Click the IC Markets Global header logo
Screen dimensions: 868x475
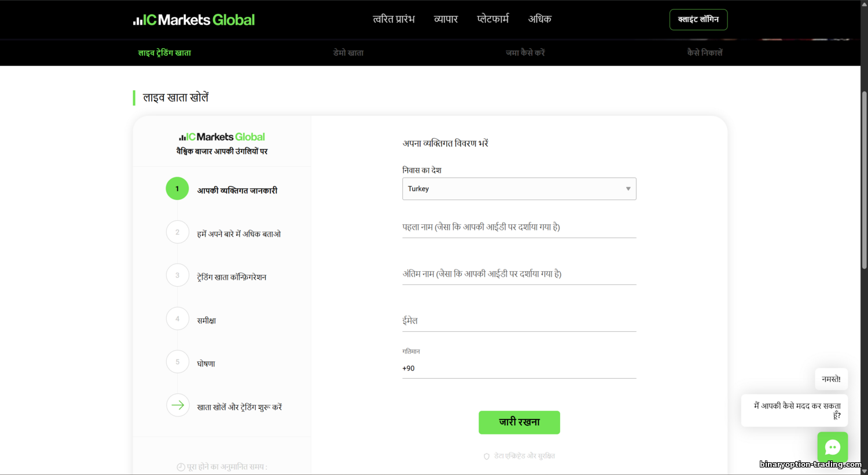pos(194,20)
